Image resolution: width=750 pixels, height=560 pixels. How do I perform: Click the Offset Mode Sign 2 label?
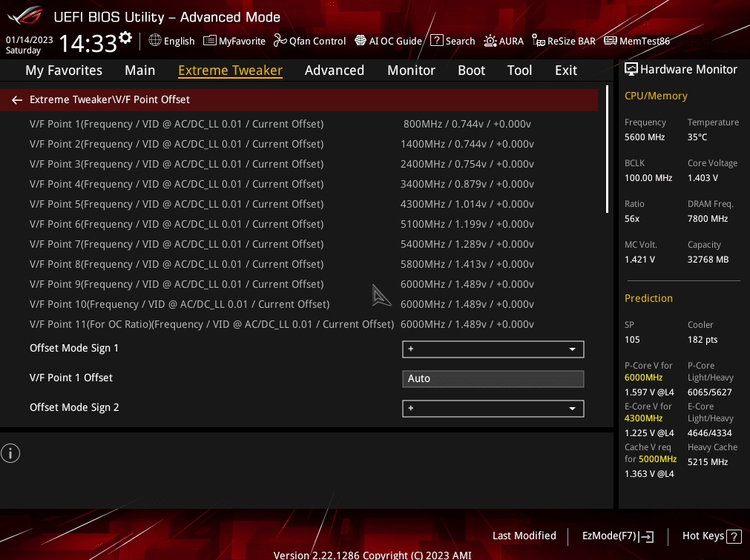tap(74, 407)
